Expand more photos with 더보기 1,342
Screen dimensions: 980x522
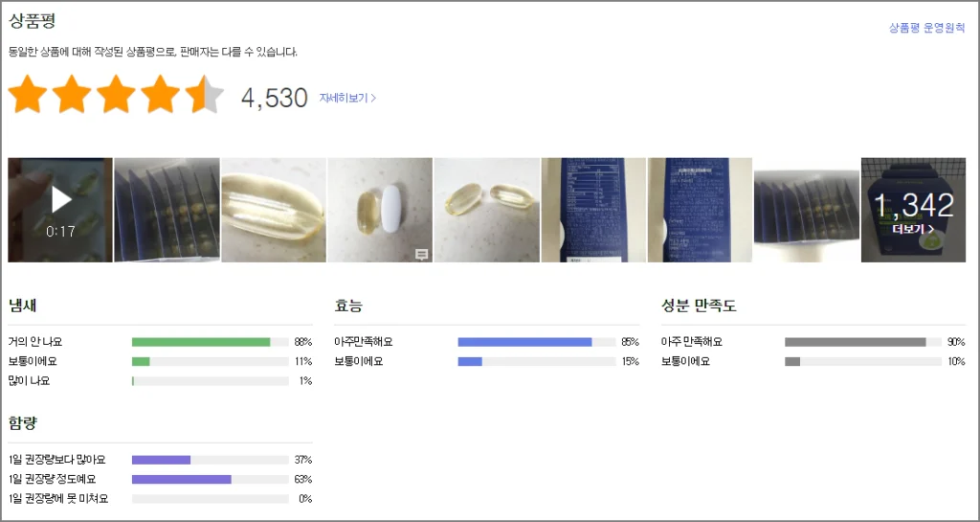pyautogui.click(x=913, y=211)
